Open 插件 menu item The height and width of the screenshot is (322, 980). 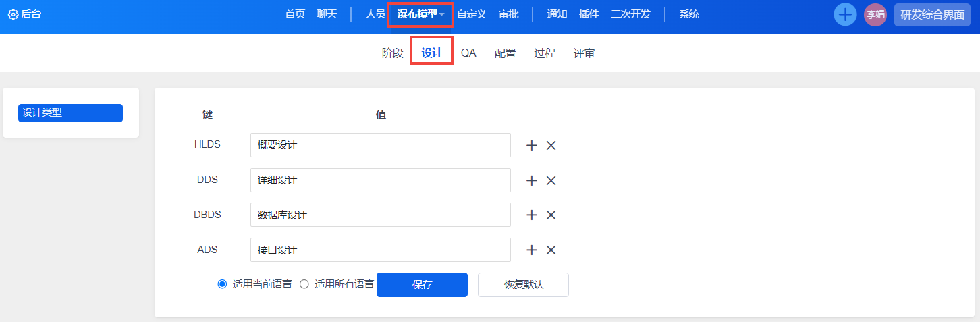pos(589,14)
